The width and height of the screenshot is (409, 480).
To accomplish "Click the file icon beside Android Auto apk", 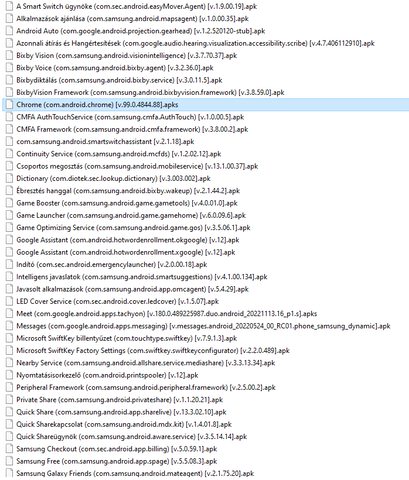I will pos(10,31).
